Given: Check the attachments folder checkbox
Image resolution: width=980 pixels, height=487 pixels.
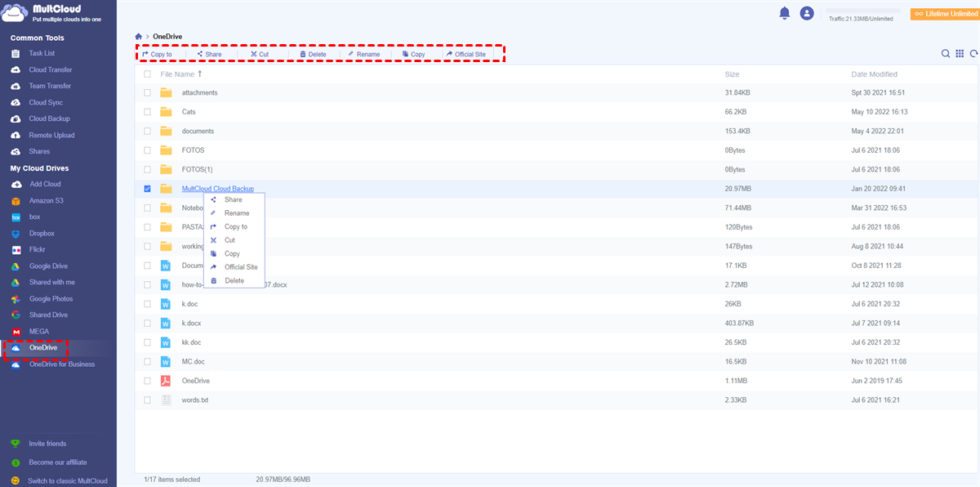Looking at the screenshot, I should coord(147,92).
